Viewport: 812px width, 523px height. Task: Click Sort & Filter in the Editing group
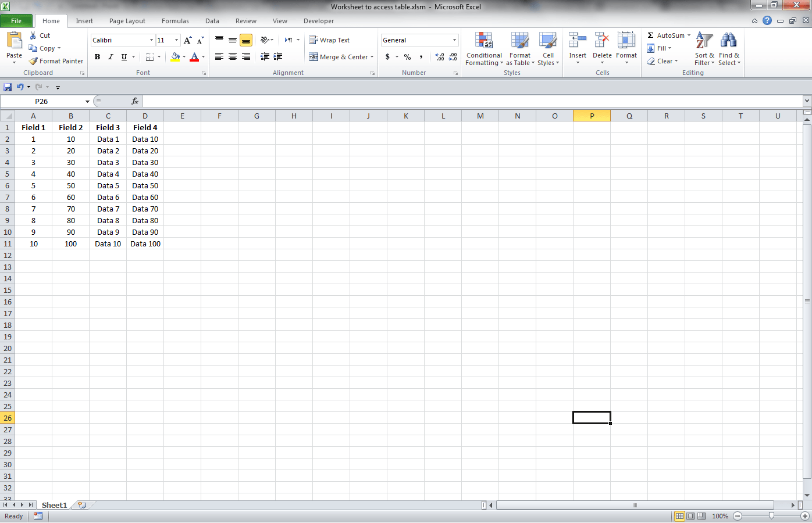point(704,49)
